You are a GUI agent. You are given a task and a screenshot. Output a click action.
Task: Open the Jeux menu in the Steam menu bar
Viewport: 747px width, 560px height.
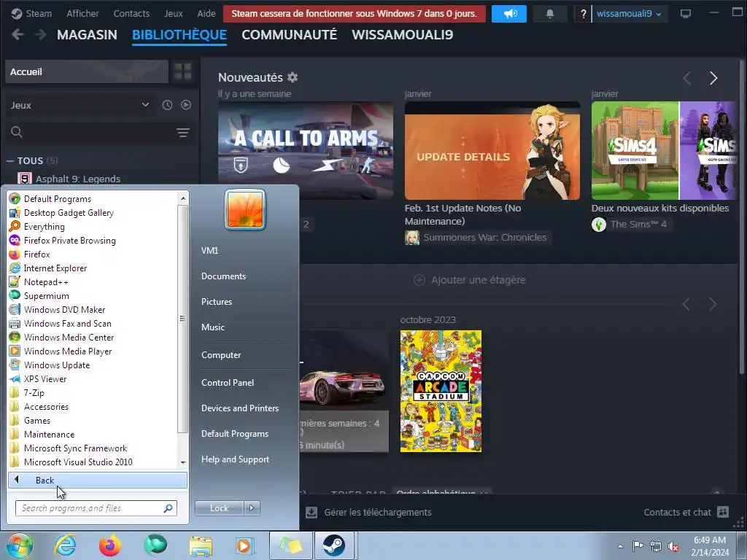pos(174,14)
